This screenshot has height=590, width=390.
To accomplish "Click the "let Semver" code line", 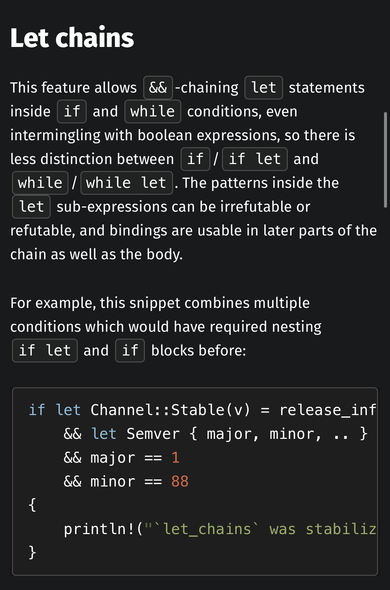I will click(x=215, y=434).
